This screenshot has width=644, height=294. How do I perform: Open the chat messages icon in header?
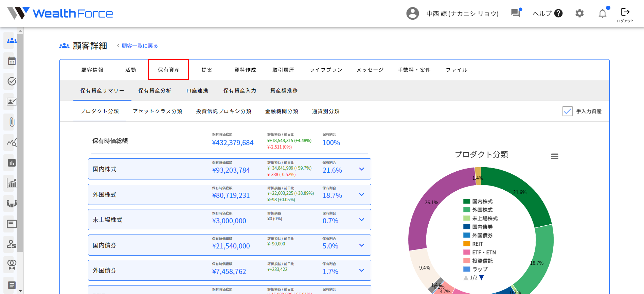pyautogui.click(x=515, y=13)
